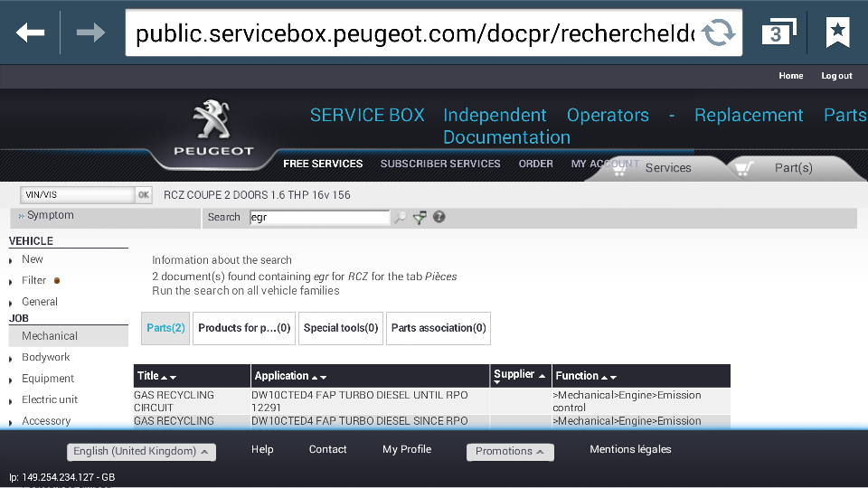This screenshot has height=488, width=868.
Task: Expand the General vehicle item
Action: pos(39,302)
